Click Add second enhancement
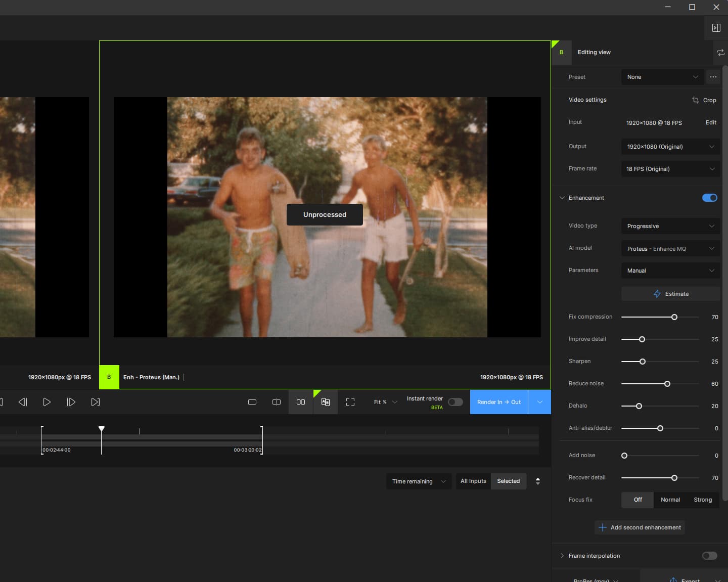The image size is (728, 582). [640, 527]
